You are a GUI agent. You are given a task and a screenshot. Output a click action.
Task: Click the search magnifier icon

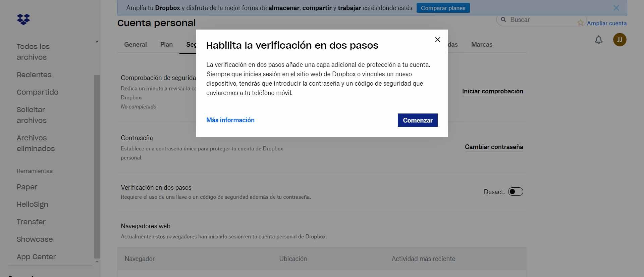503,20
